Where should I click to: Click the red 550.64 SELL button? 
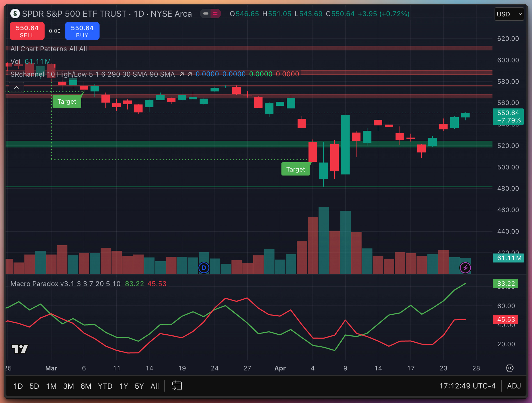[x=27, y=31]
